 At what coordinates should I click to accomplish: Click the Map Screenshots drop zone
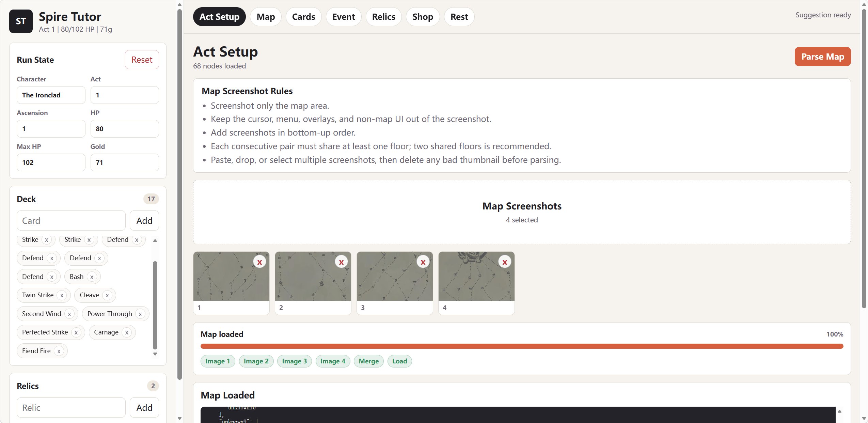click(522, 212)
